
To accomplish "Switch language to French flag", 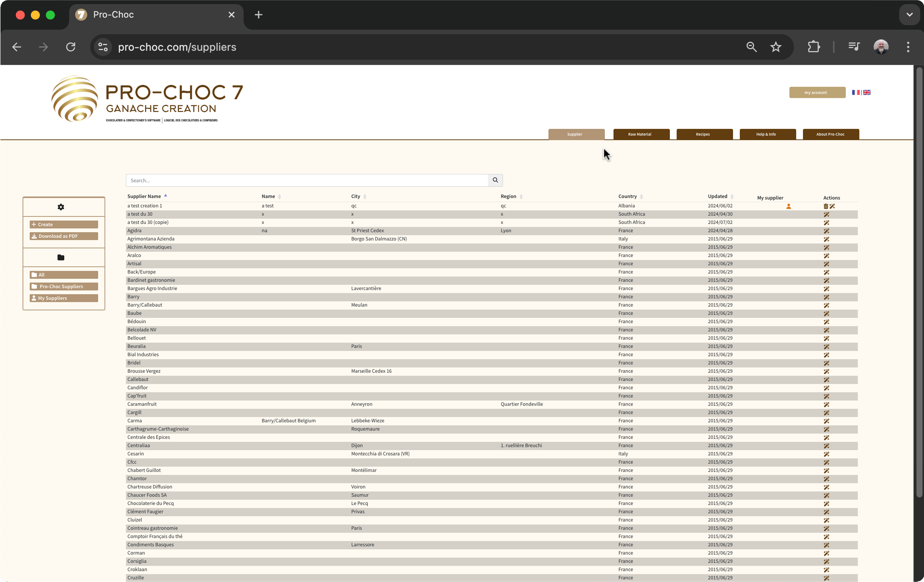I will point(856,92).
